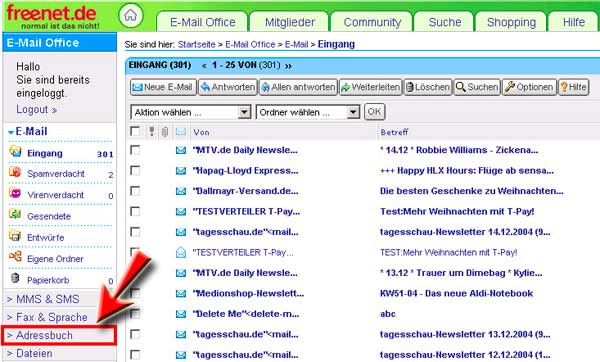The image size is (600, 362).
Task: Click the Neue E-Mail button
Action: tap(163, 87)
